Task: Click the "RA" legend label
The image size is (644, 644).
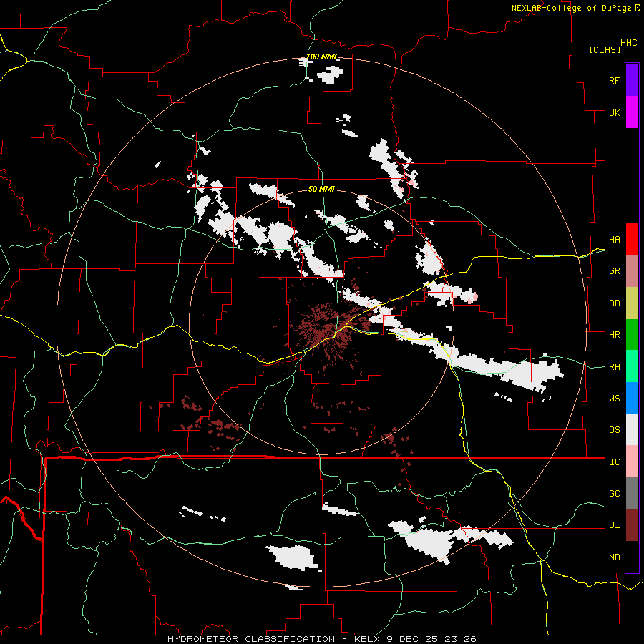Action: tap(614, 367)
